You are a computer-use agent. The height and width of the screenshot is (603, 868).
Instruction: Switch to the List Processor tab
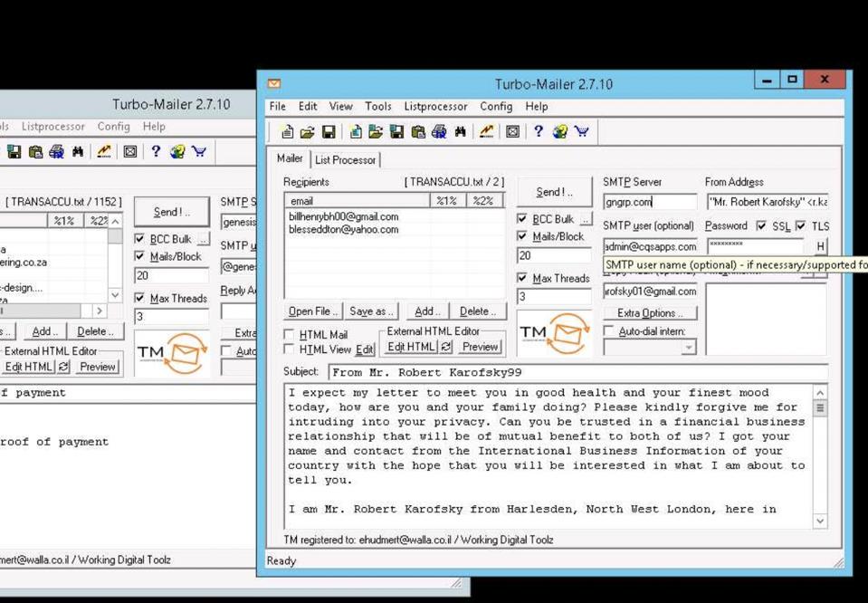coord(346,160)
